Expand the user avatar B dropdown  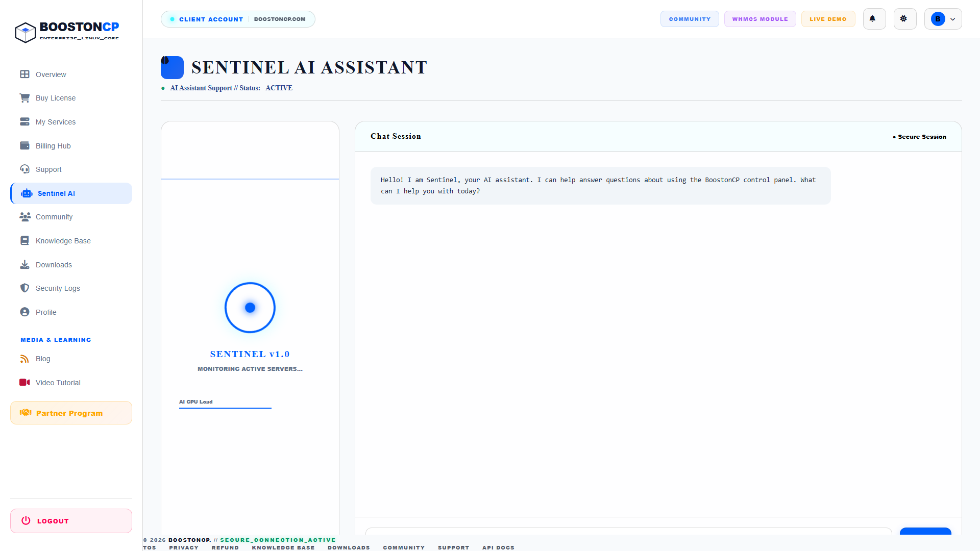[943, 19]
